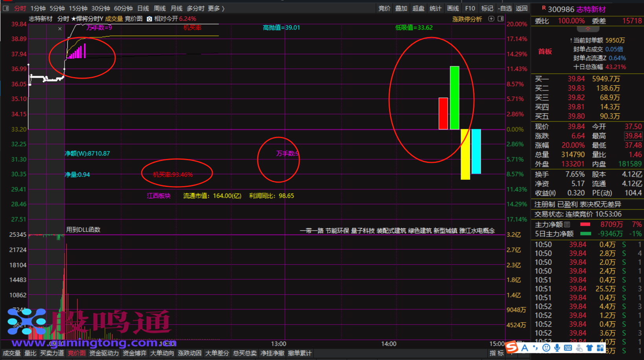Open the 涨跌停分析 link
The image size is (644, 360).
[467, 19]
